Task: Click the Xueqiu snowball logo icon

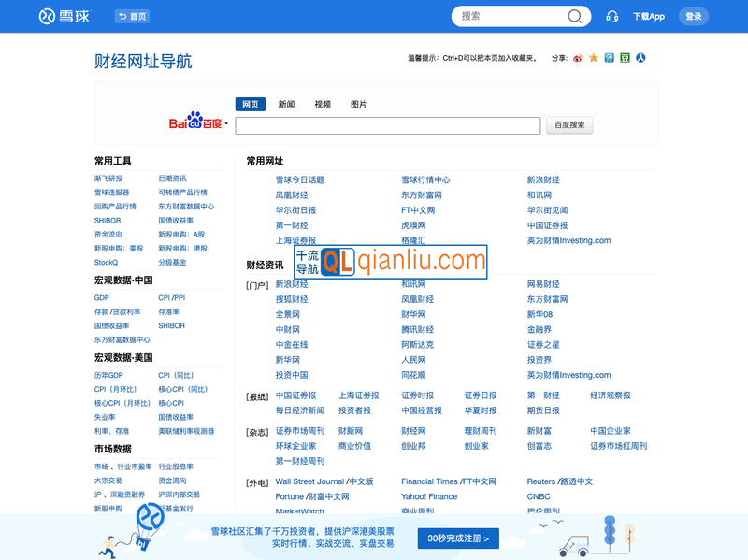Action: [44, 16]
